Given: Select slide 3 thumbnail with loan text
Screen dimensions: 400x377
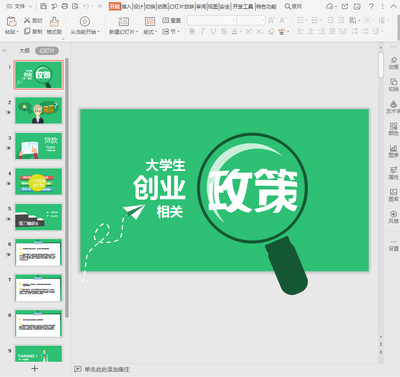Looking at the screenshot, I should pos(38,146).
